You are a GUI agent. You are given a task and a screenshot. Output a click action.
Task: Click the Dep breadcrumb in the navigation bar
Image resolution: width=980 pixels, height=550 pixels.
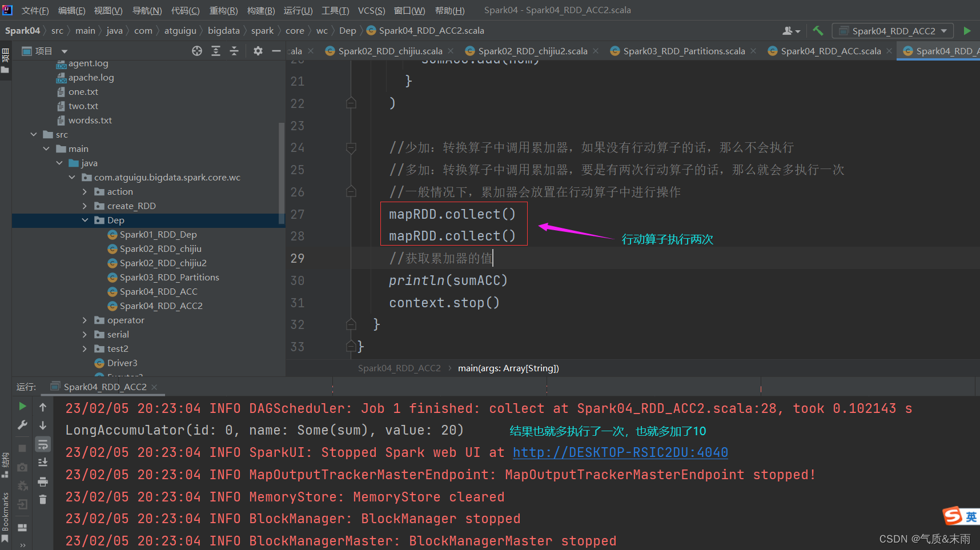[x=347, y=31]
